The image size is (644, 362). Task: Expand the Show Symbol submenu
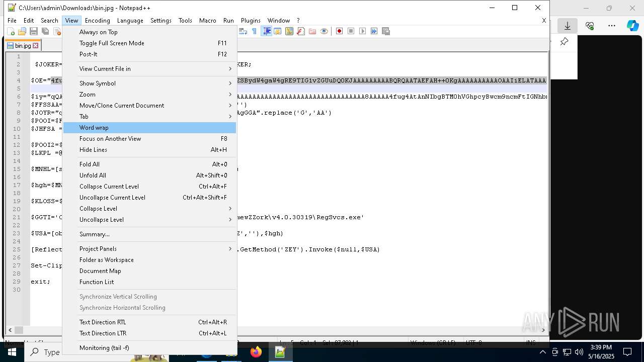[x=150, y=83]
